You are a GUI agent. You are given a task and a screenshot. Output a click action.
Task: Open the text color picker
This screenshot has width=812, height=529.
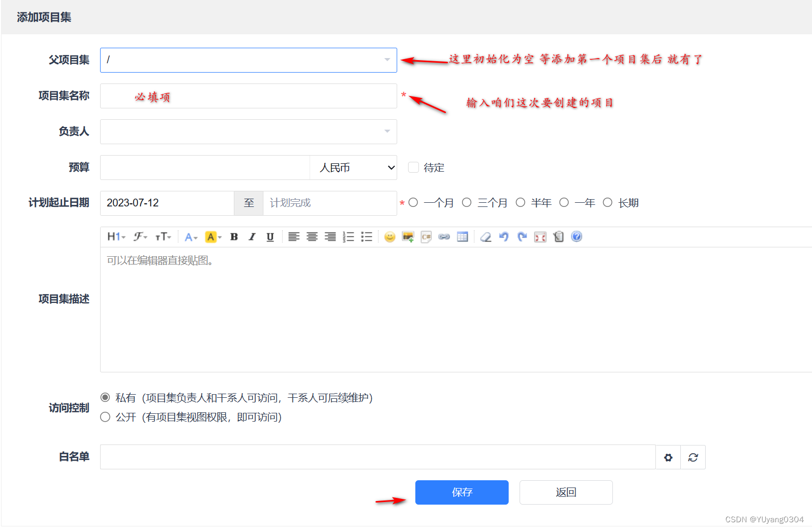tap(191, 237)
